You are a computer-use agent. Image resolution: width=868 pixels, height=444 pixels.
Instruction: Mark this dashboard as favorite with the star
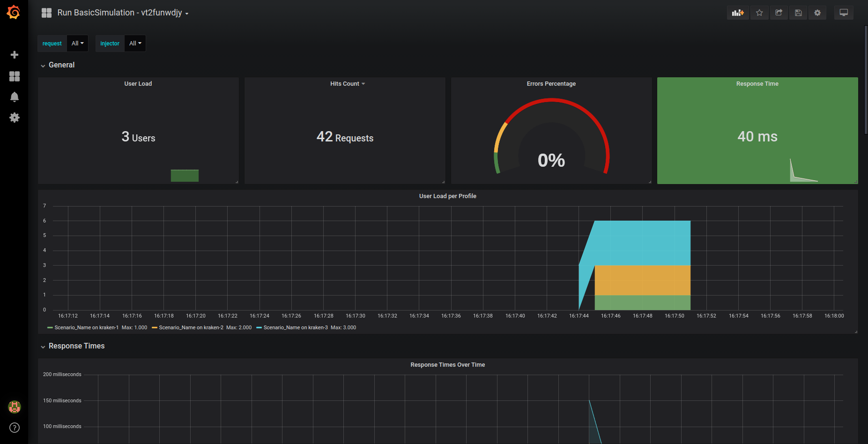(759, 13)
